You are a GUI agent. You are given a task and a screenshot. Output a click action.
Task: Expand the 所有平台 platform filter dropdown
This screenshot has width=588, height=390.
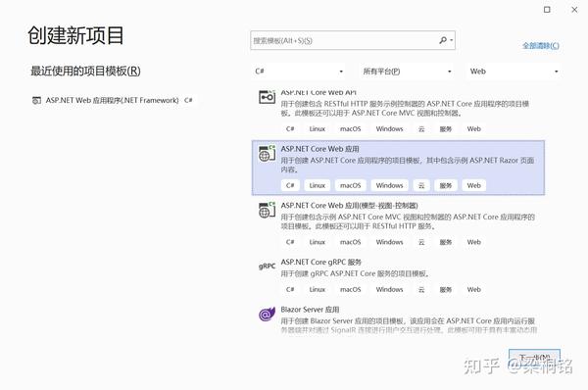coord(407,72)
